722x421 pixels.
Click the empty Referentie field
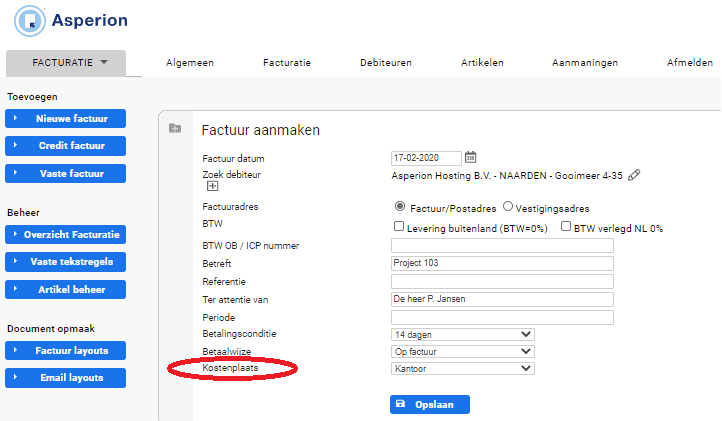coord(502,281)
